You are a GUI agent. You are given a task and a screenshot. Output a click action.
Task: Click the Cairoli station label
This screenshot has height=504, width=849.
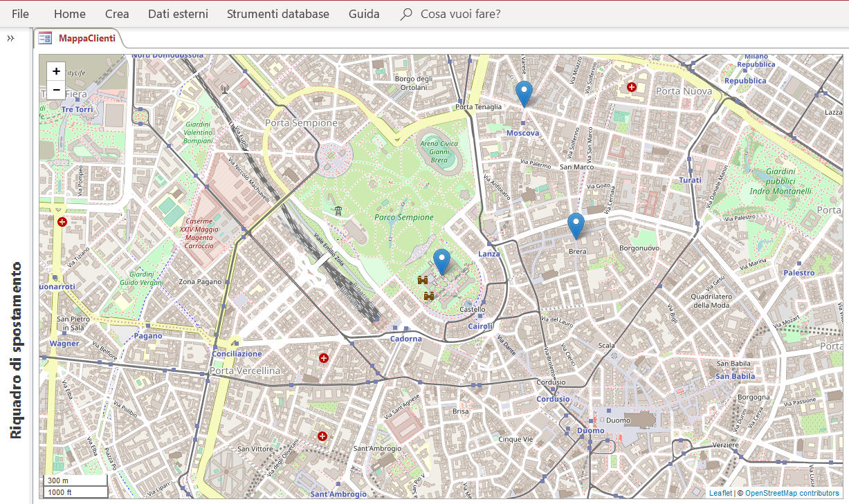(x=481, y=326)
